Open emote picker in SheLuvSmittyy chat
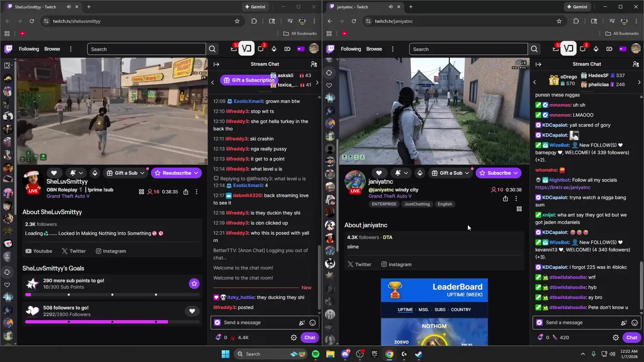The height and width of the screenshot is (362, 644). point(312,323)
